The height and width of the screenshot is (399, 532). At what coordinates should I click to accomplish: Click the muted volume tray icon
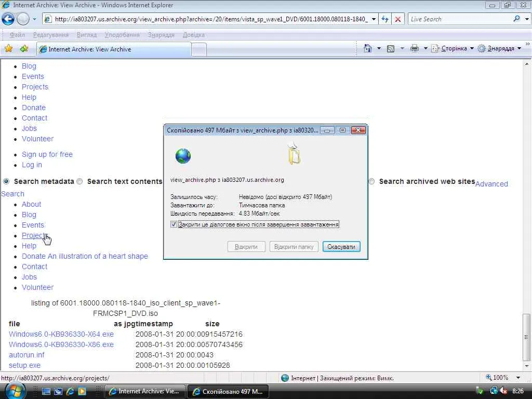pyautogui.click(x=503, y=391)
